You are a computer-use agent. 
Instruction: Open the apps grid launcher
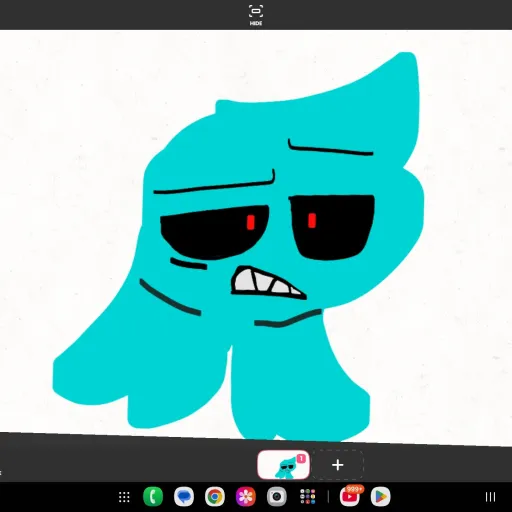coord(124,497)
